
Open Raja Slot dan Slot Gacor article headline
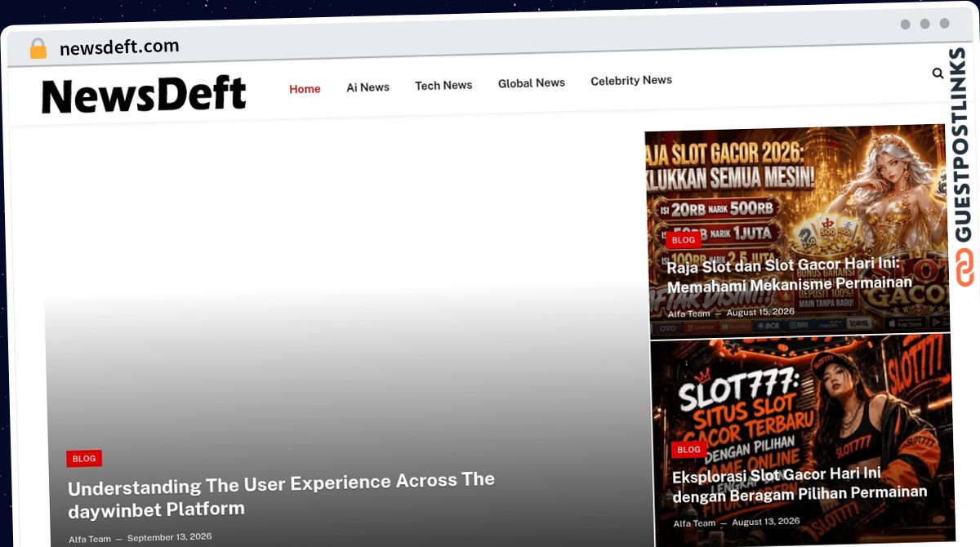pos(789,275)
